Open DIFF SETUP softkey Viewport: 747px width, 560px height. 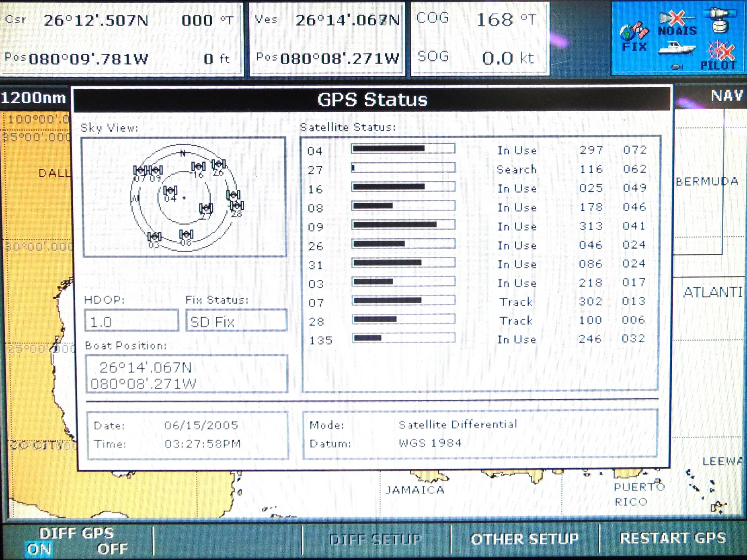coord(376,540)
